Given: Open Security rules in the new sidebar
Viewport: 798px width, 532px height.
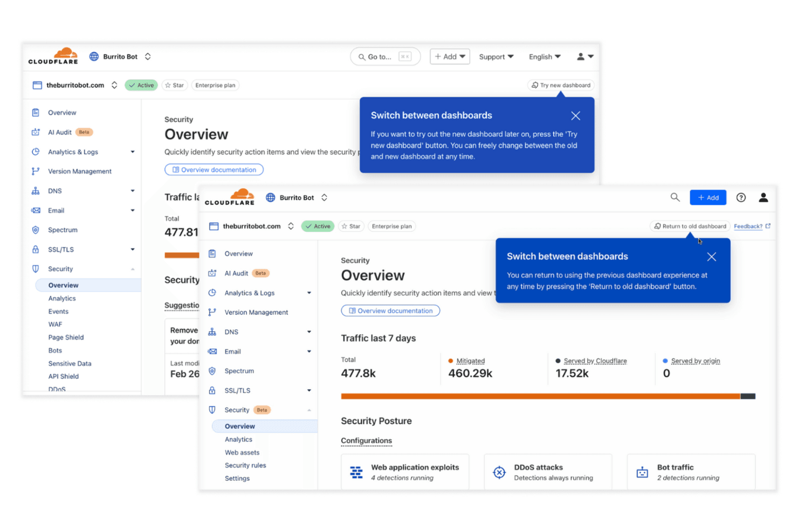Looking at the screenshot, I should (245, 466).
